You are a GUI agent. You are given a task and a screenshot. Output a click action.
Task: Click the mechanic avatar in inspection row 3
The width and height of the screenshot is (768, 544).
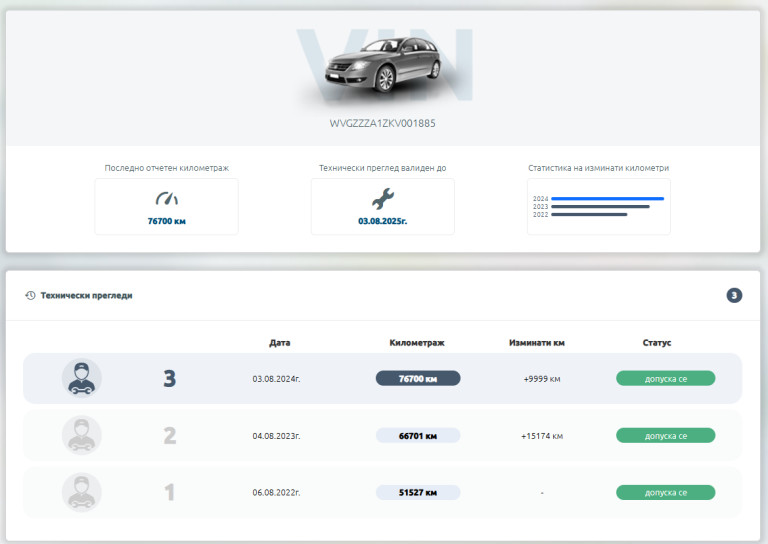81,378
